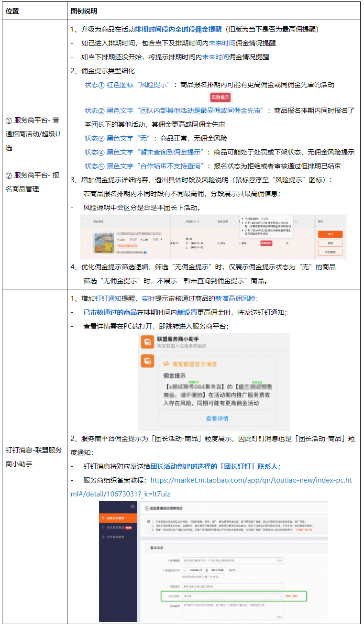Click the robot avatar beside the 淘宝联盟官方消息 card
364x628 pixels.
[147, 361]
